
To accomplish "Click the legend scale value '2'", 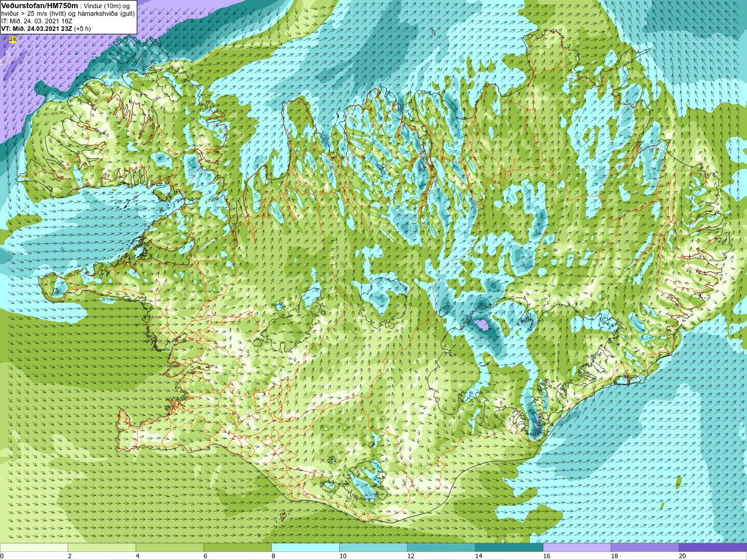I will tap(69, 556).
